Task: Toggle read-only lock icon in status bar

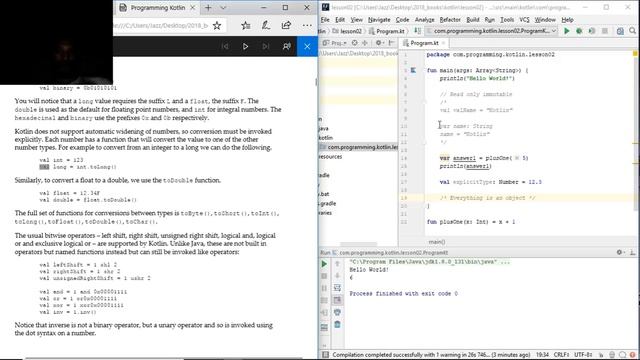Action: (x=601, y=355)
